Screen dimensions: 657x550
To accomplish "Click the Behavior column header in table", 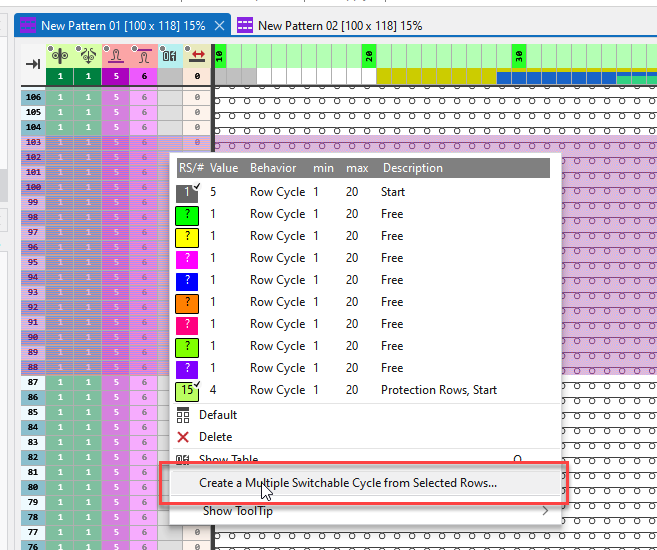I will point(273,168).
